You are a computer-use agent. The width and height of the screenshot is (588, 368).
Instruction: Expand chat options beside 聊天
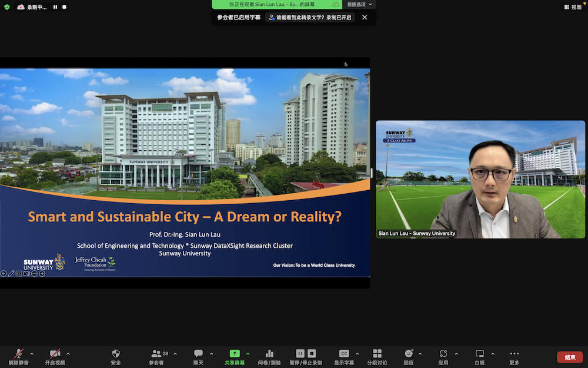point(212,354)
